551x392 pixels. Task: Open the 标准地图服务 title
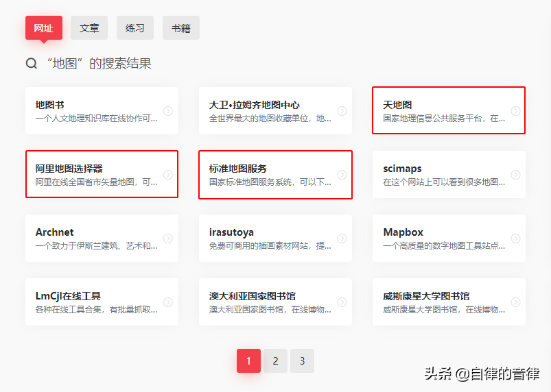click(238, 169)
